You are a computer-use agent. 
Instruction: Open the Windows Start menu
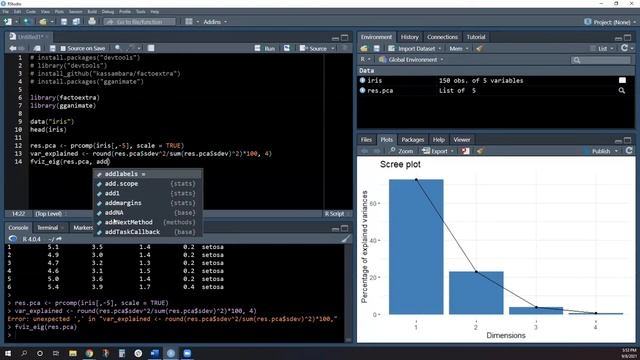point(8,353)
